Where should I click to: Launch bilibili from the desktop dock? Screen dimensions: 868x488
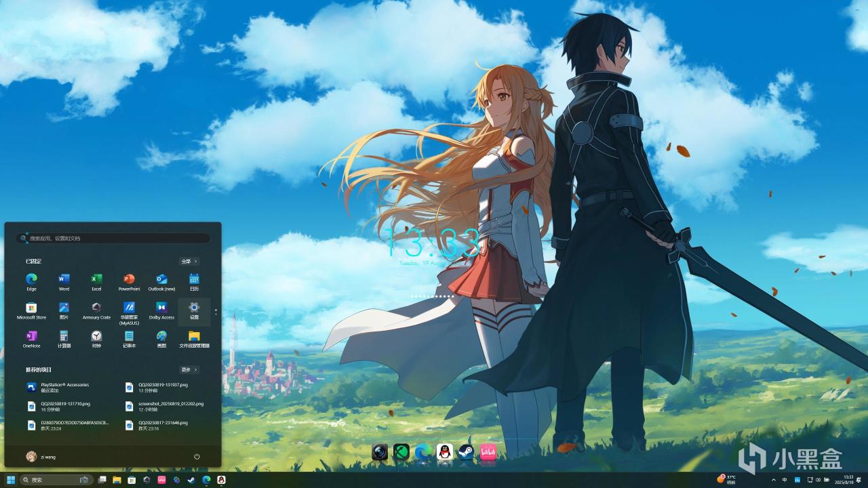click(x=488, y=452)
